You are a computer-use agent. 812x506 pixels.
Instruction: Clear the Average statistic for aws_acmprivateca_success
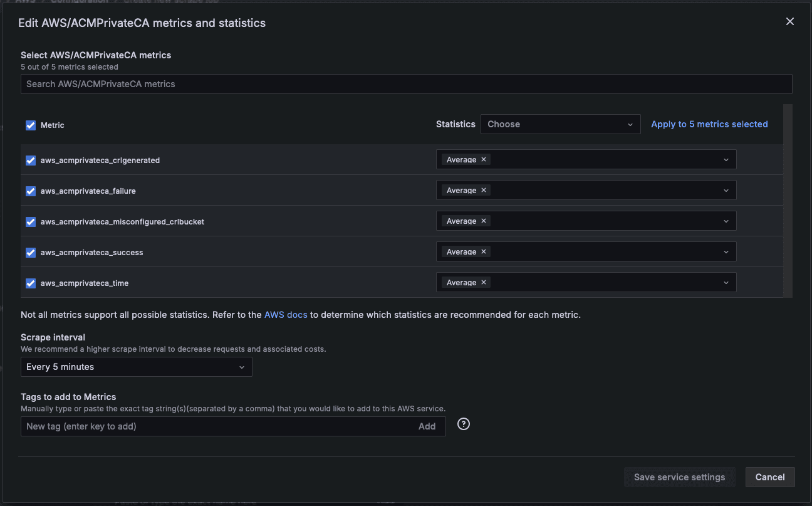tap(483, 251)
